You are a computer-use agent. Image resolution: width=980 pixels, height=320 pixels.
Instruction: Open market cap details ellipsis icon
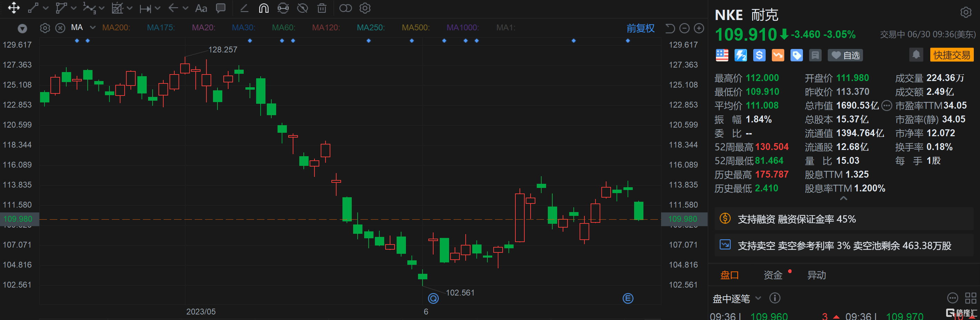[x=886, y=105]
